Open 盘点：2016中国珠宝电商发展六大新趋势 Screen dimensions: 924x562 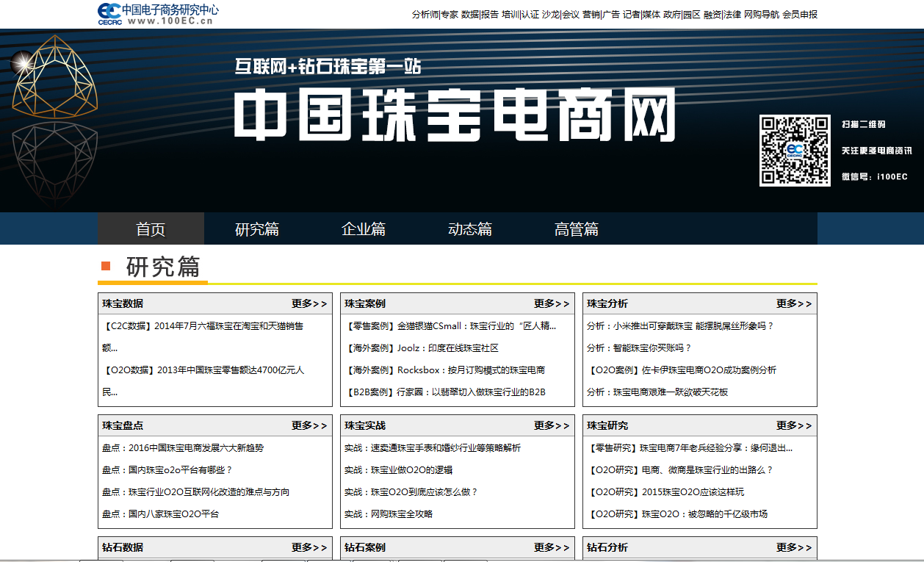(183, 447)
